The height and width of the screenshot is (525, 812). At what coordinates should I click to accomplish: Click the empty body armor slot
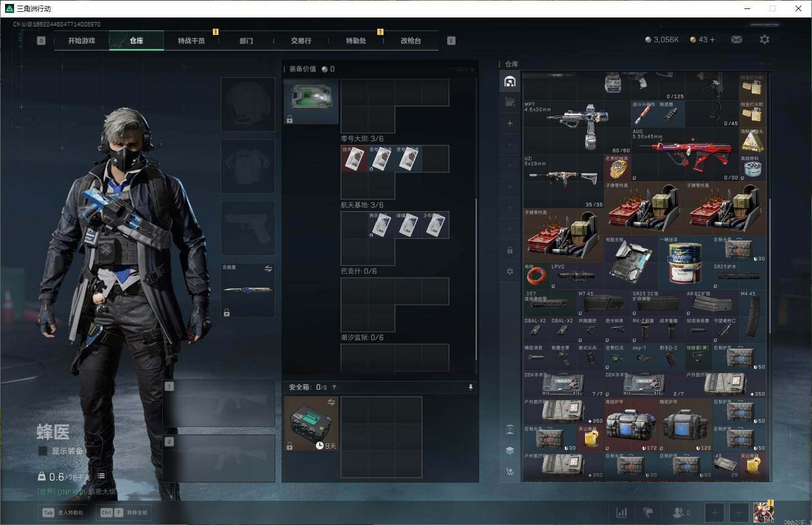coord(248,167)
